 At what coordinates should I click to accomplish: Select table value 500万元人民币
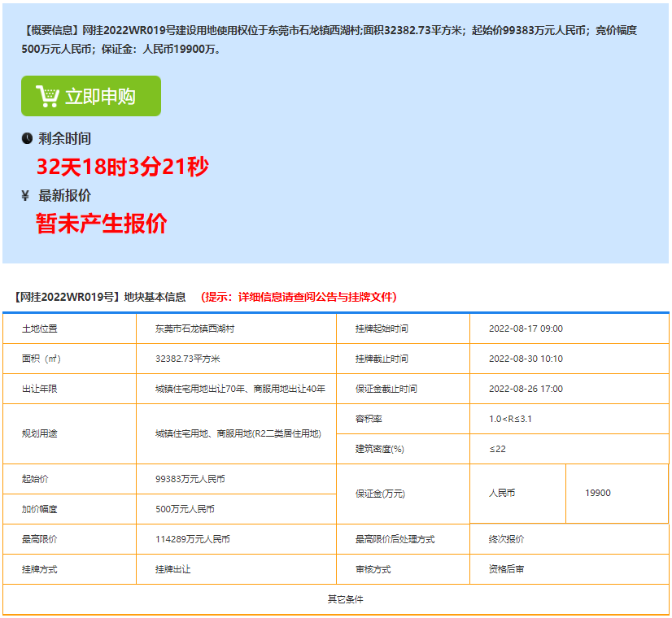[185, 509]
